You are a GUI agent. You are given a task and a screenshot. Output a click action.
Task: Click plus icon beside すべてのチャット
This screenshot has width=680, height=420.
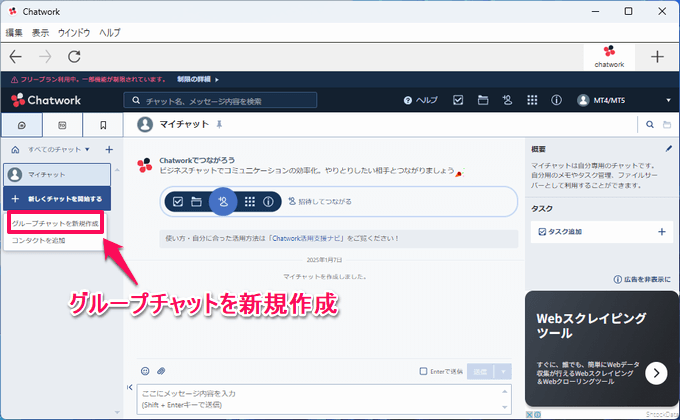109,150
